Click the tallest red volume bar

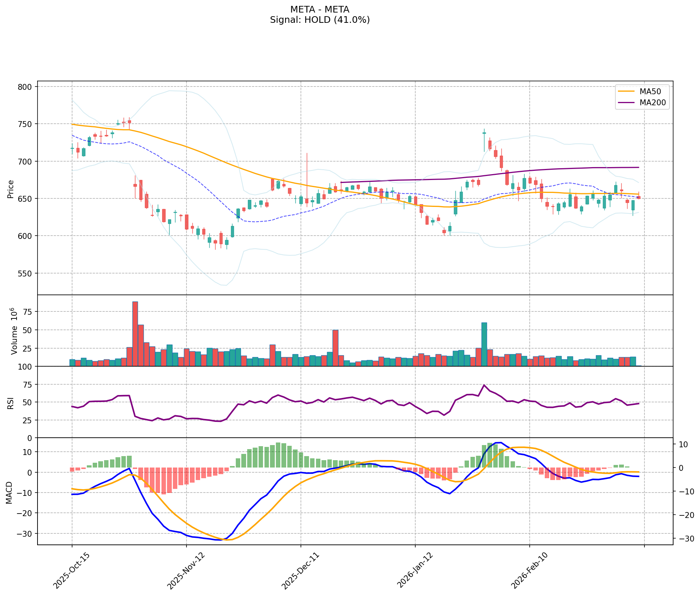tap(135, 334)
